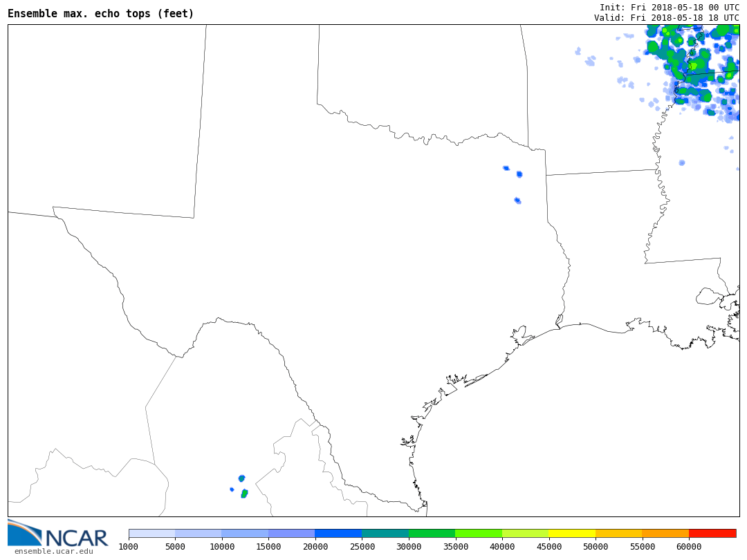Click the isolated light-blue echo in Mississippi
747x560 pixels.
(x=682, y=163)
